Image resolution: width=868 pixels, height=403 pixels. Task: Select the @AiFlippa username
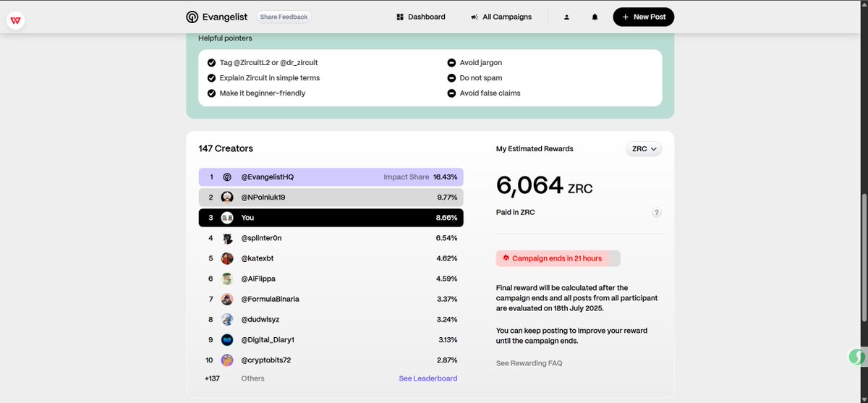pyautogui.click(x=258, y=279)
